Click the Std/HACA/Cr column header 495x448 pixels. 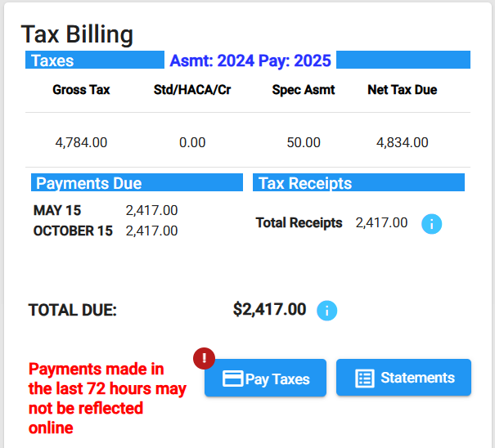[x=192, y=90]
